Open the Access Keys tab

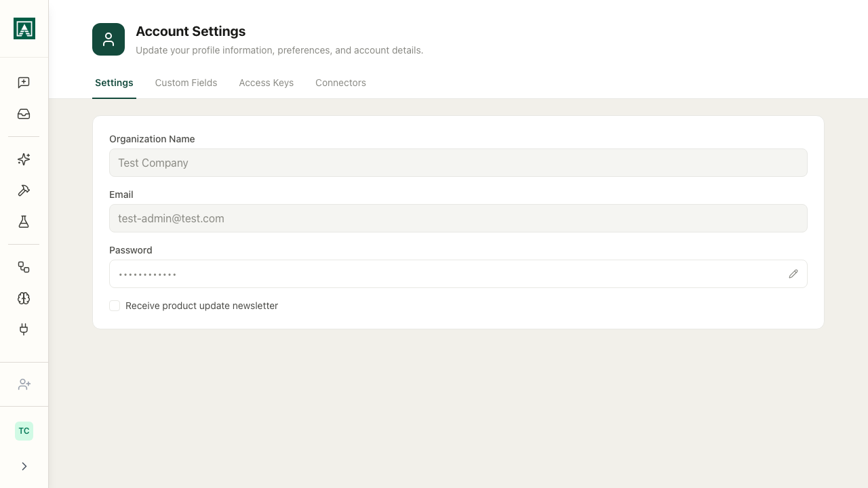pos(266,83)
